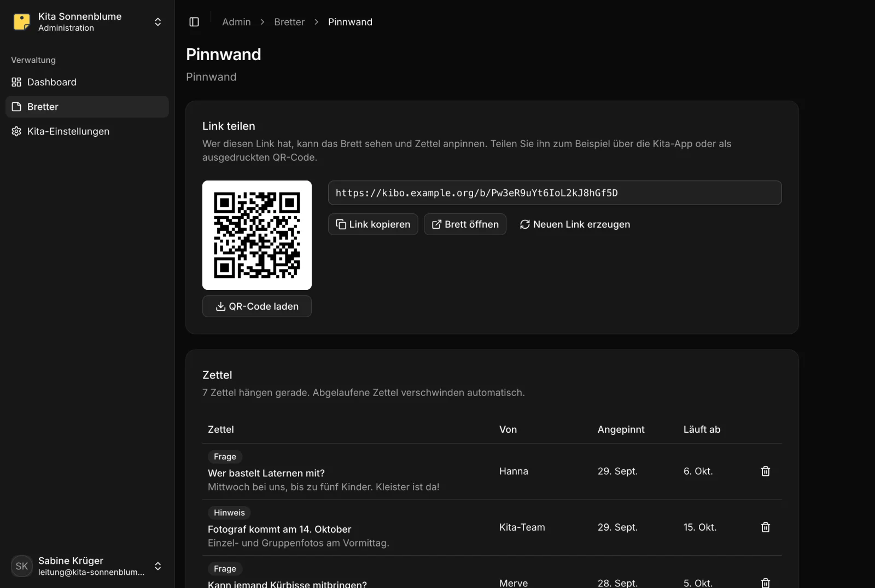Click the author cell Hanna
The height and width of the screenshot is (588, 875).
point(514,471)
